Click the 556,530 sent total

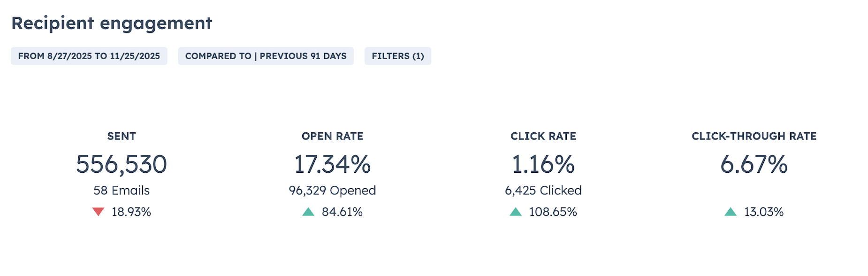[121, 164]
